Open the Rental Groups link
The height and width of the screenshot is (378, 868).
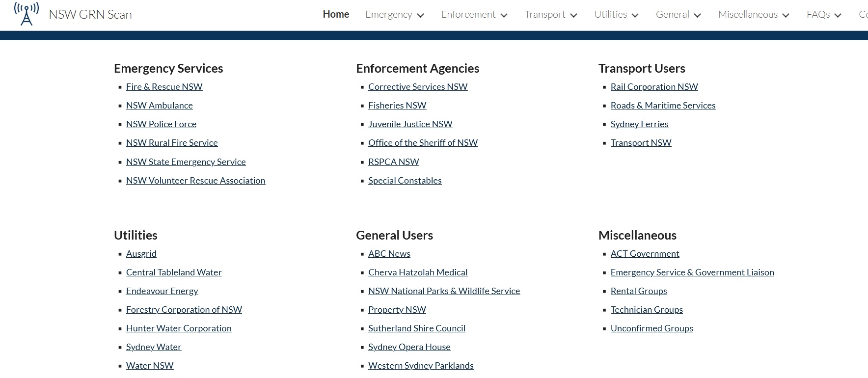click(x=639, y=291)
